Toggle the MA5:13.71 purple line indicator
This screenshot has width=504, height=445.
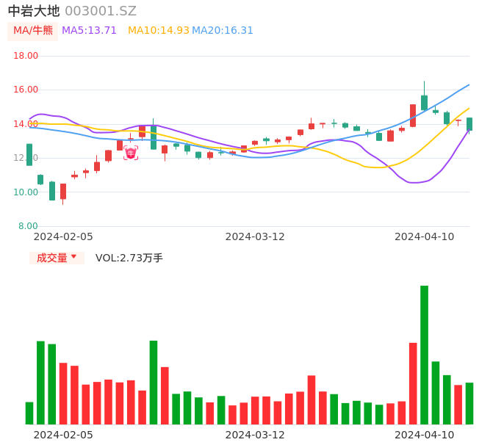coord(89,31)
